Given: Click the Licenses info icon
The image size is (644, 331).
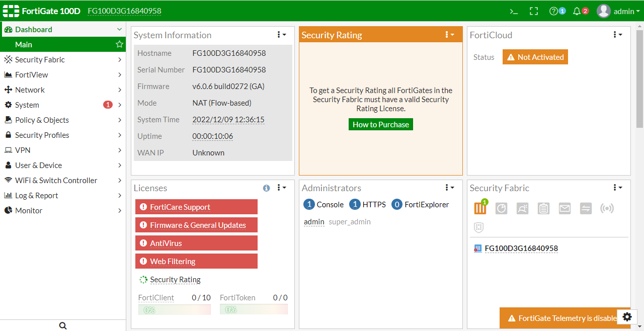Looking at the screenshot, I should [x=267, y=188].
